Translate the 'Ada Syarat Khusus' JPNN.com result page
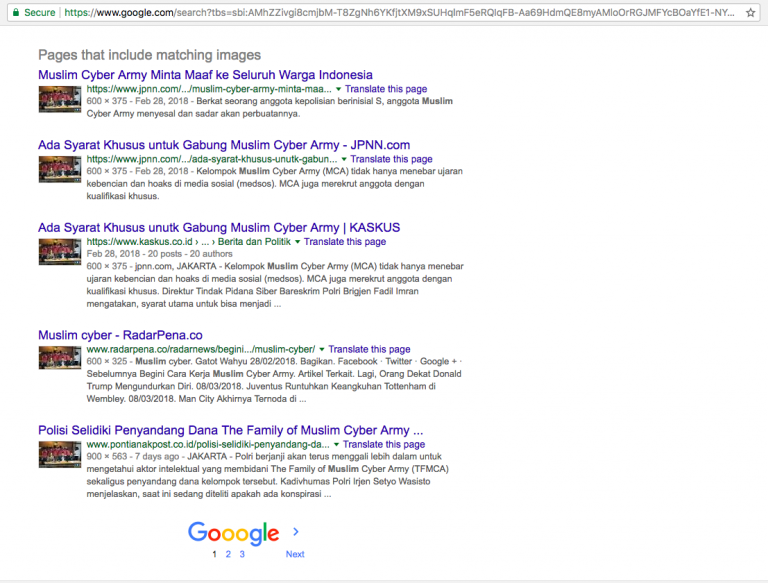This screenshot has height=583, width=768. 391,159
